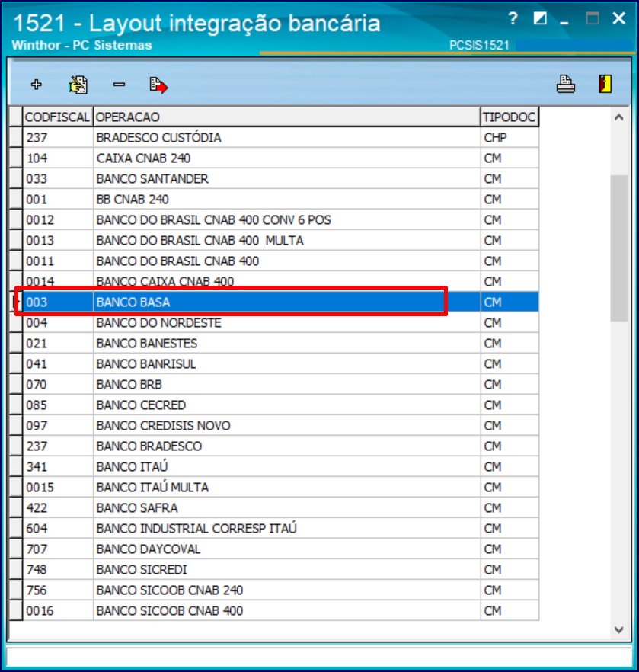Screen dimensions: 639x672
Task: Click the printer icon in toolbar
Action: tap(565, 84)
